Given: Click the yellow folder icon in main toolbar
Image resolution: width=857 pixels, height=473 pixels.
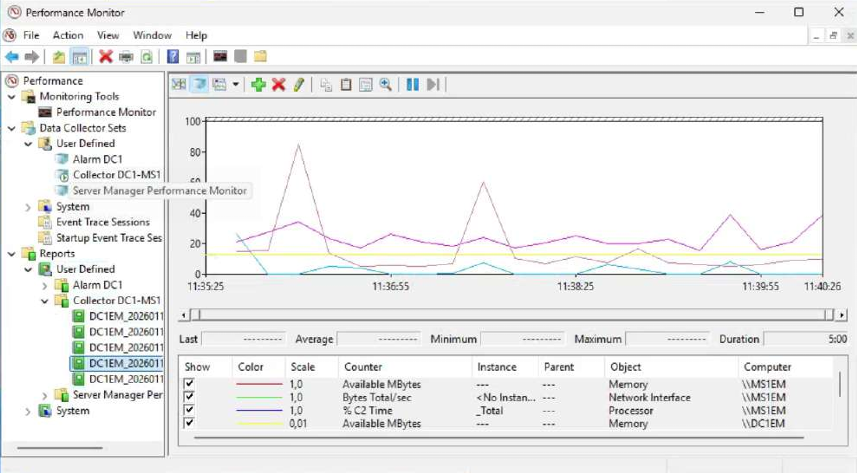Looking at the screenshot, I should (260, 56).
